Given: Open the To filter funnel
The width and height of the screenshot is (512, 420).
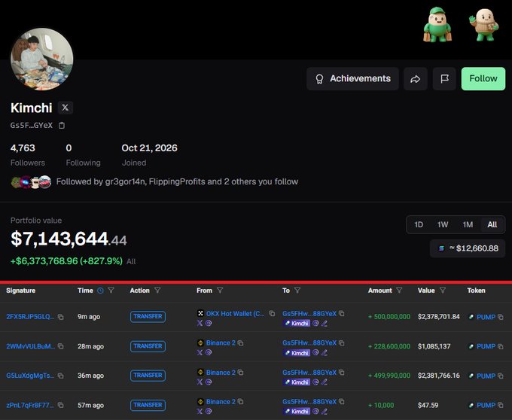Looking at the screenshot, I should tap(297, 290).
